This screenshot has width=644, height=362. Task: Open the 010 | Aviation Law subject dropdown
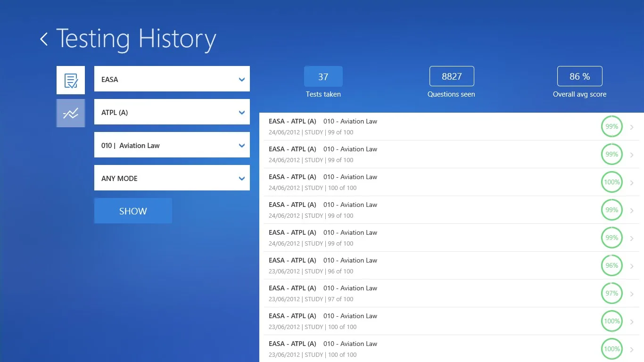172,145
